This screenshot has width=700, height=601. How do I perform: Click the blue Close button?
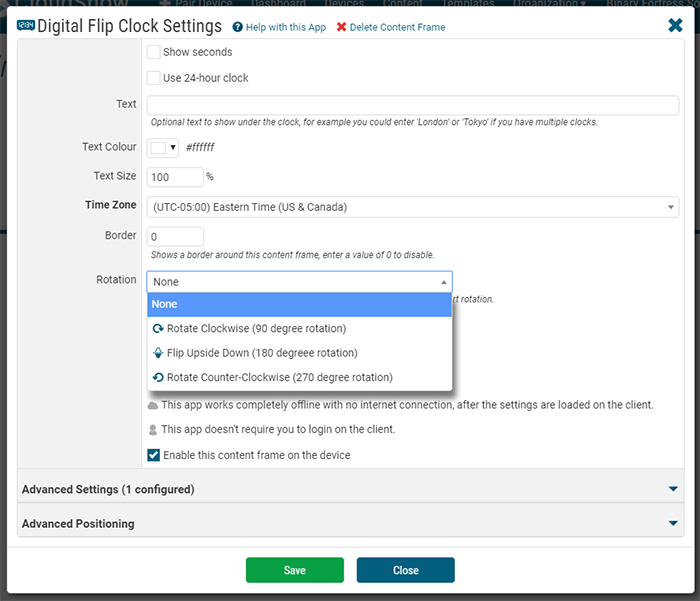(405, 570)
